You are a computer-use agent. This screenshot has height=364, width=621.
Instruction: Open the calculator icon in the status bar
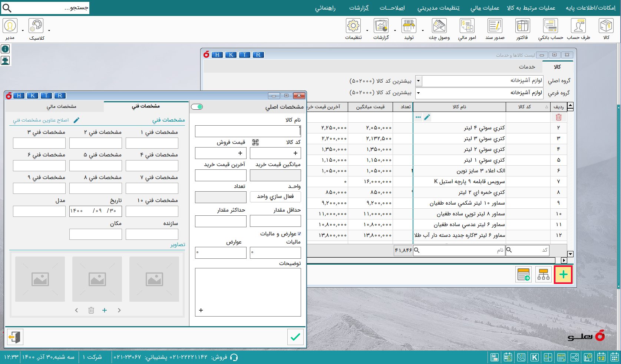[548, 357]
